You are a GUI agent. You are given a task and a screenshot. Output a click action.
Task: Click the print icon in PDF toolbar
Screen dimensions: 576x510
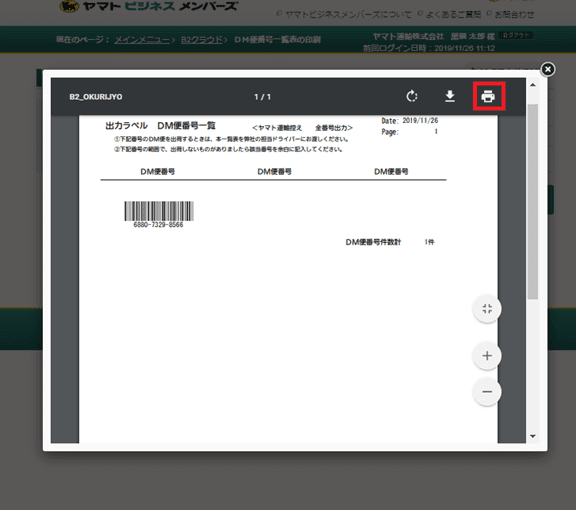tap(488, 96)
